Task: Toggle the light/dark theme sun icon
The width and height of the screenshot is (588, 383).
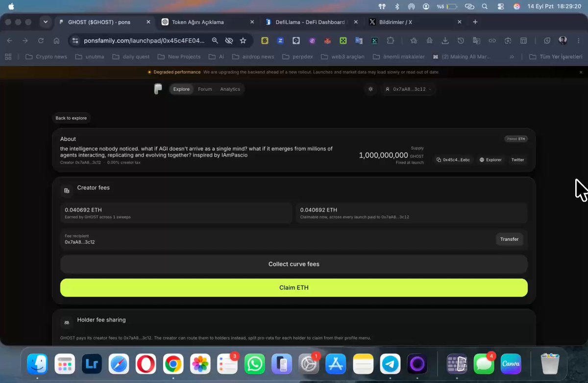Action: pos(370,89)
